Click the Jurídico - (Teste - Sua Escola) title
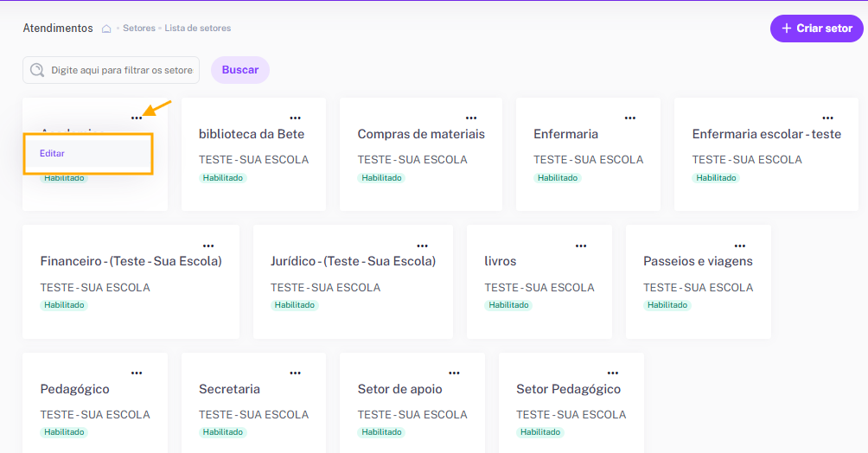This screenshot has height=453, width=868. coord(354,261)
